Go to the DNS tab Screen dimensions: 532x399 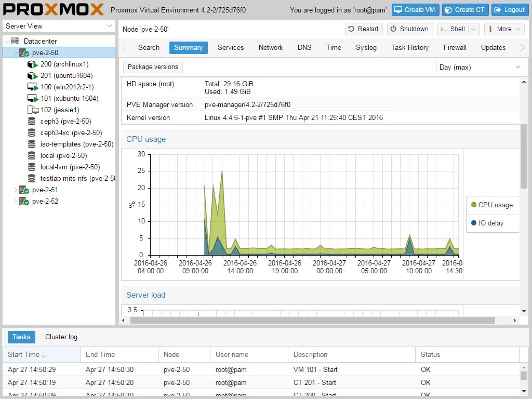click(x=304, y=47)
